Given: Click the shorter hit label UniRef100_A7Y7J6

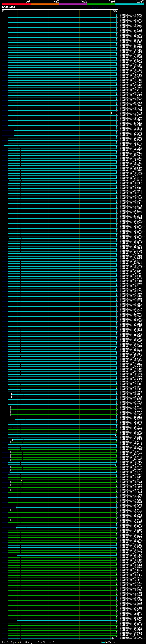Looking at the screenshot, I should pyautogui.click(x=131, y=113).
